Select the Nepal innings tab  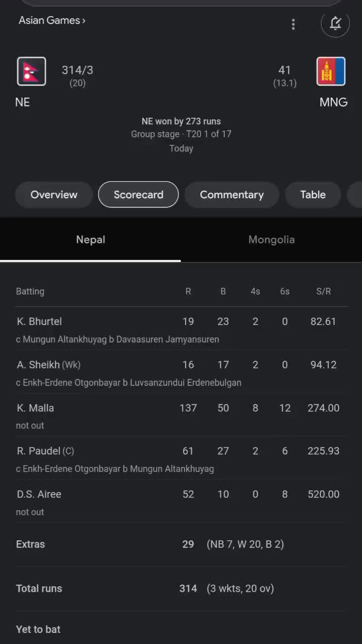point(90,240)
